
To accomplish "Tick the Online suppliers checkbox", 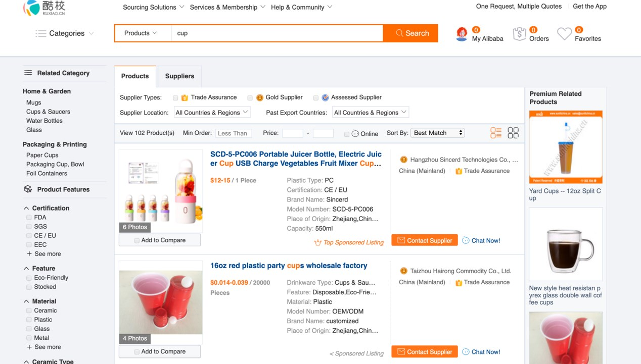I will click(347, 134).
